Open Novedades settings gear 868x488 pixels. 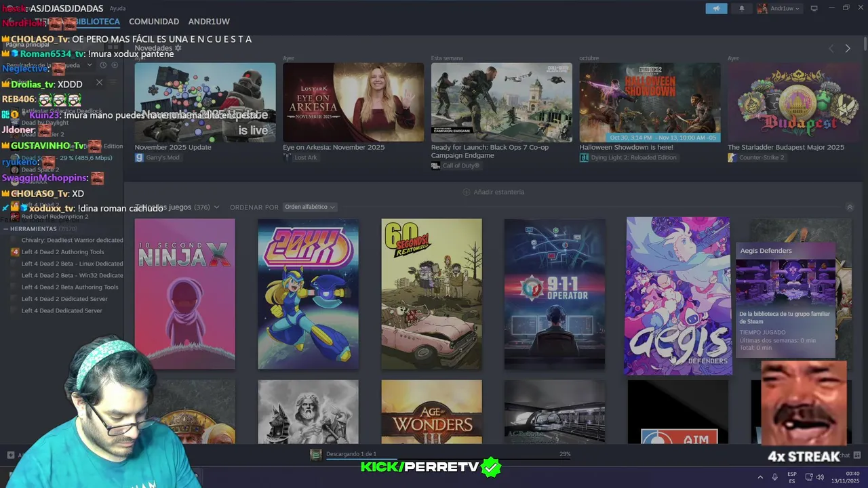pos(178,48)
